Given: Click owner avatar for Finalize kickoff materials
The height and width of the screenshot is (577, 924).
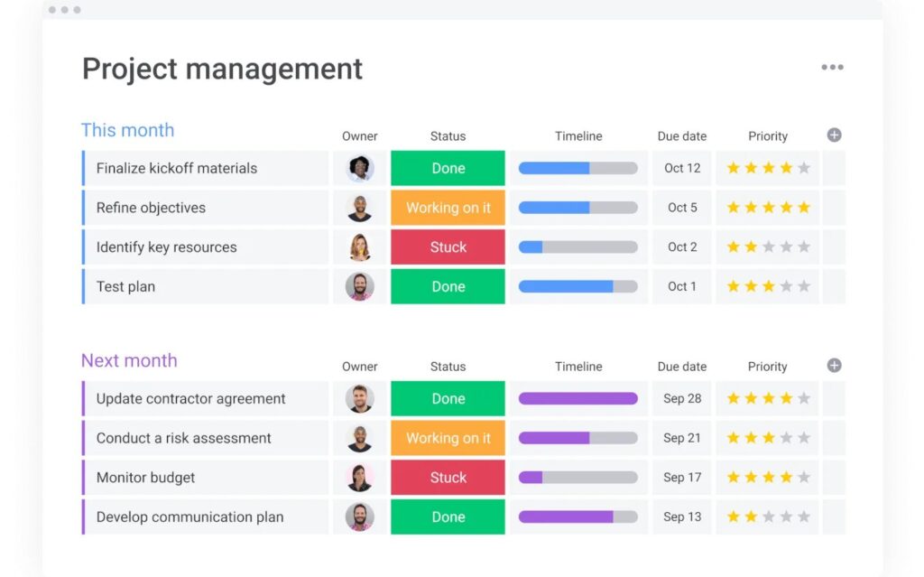Looking at the screenshot, I should (x=360, y=168).
